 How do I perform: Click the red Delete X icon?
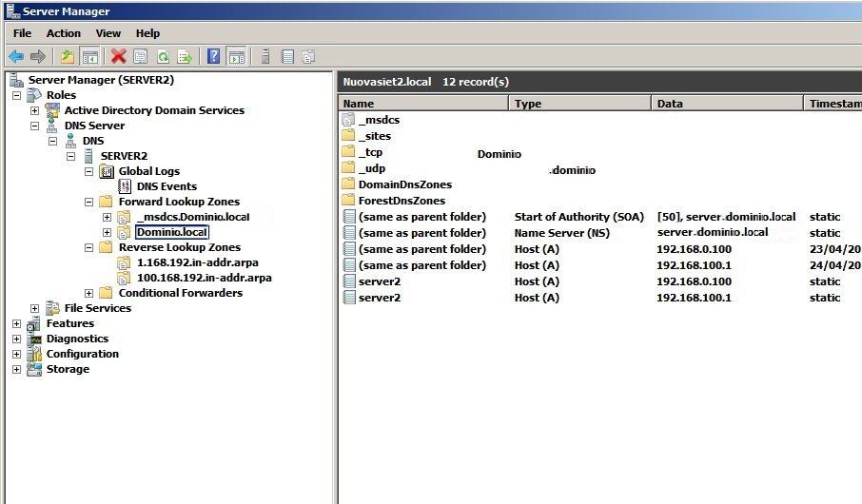tap(118, 56)
